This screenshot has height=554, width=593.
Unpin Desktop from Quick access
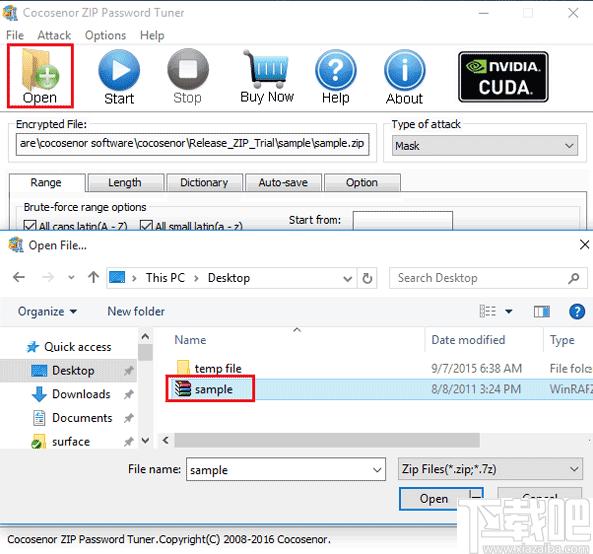[129, 371]
